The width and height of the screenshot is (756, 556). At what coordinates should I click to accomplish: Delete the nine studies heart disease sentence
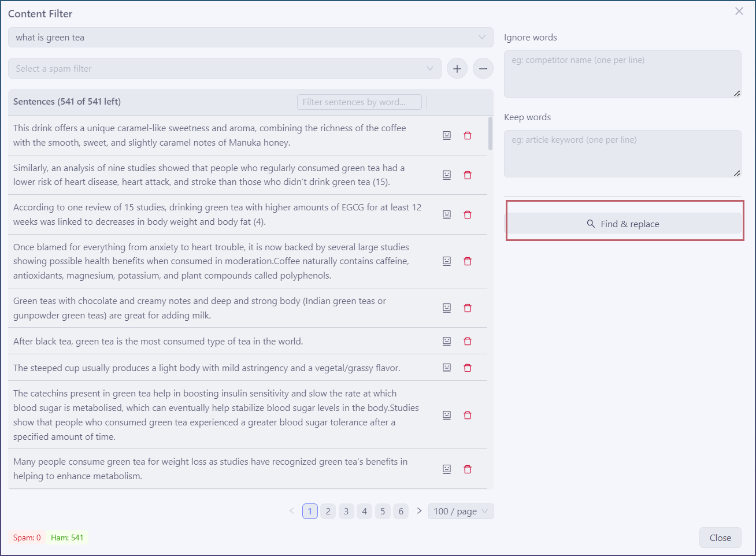pos(468,175)
